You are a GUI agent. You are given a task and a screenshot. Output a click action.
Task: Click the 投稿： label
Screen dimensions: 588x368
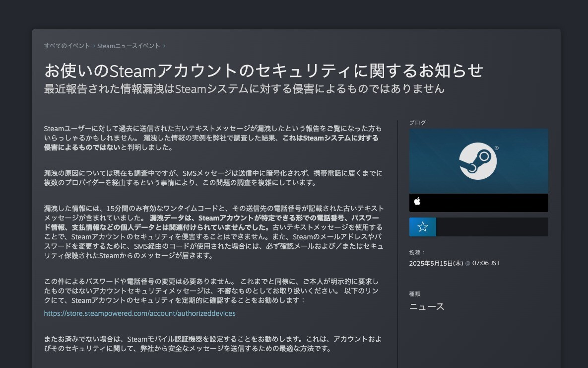click(x=417, y=253)
